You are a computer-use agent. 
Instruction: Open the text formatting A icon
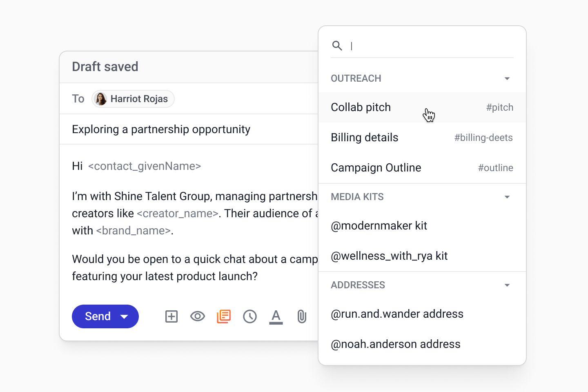[x=276, y=317]
